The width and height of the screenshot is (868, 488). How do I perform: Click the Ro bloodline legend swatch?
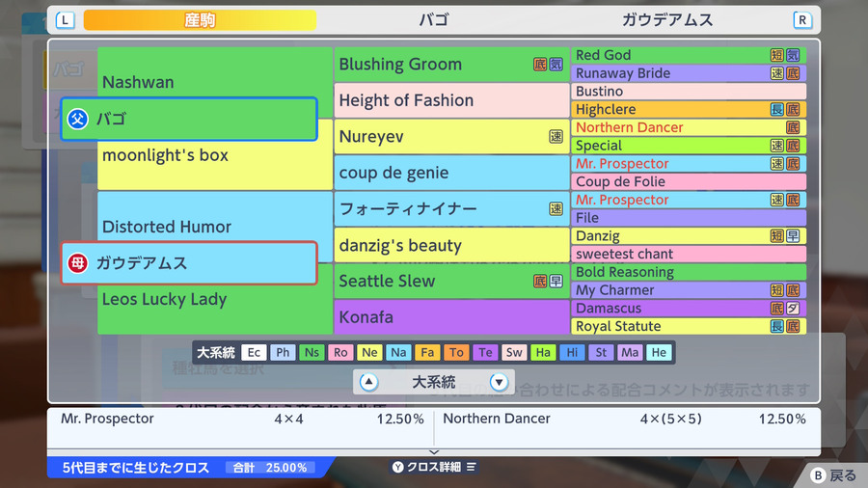point(340,352)
